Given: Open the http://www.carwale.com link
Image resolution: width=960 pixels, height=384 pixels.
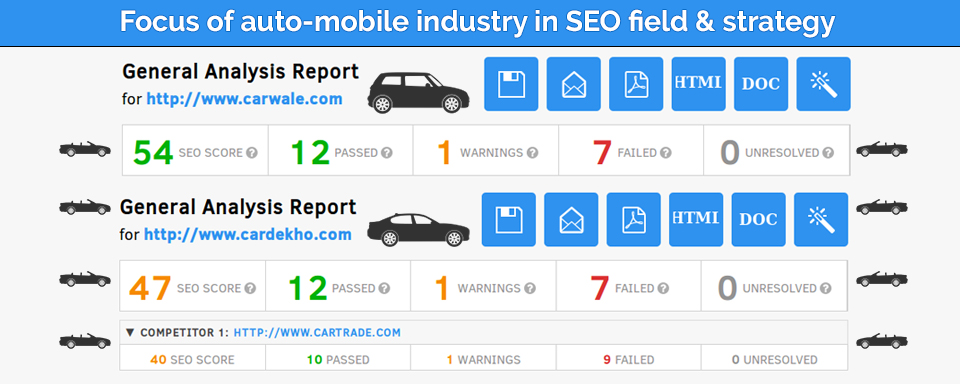Looking at the screenshot, I should point(244,99).
